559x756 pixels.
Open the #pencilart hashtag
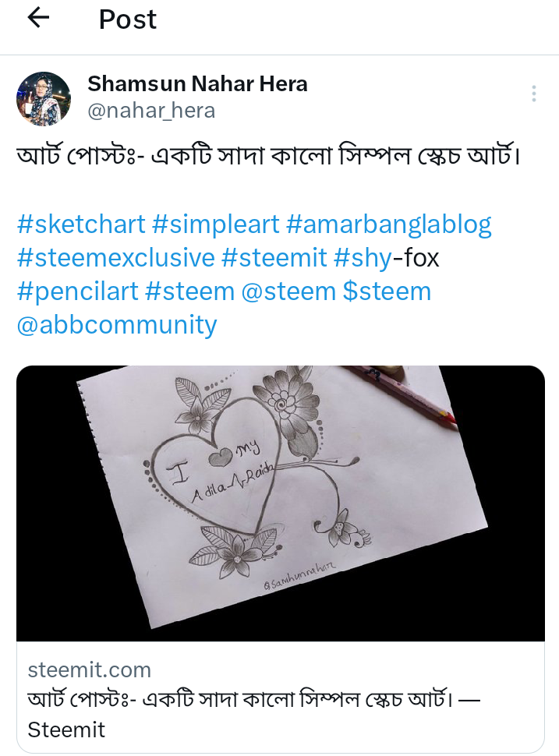click(x=78, y=292)
